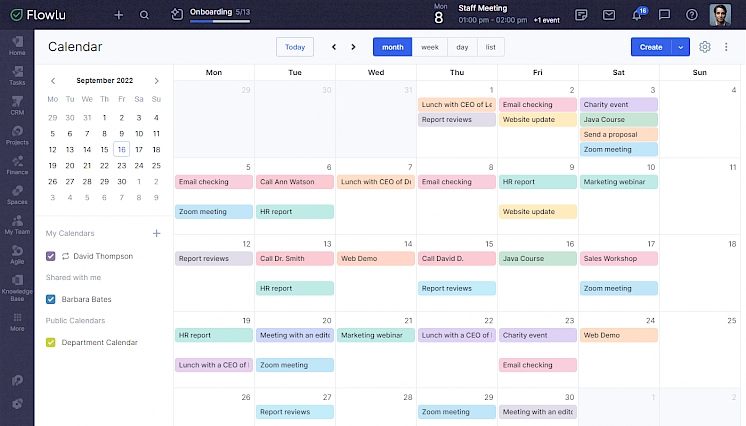Uncheck the Barbara Bates calendar

pyautogui.click(x=51, y=299)
